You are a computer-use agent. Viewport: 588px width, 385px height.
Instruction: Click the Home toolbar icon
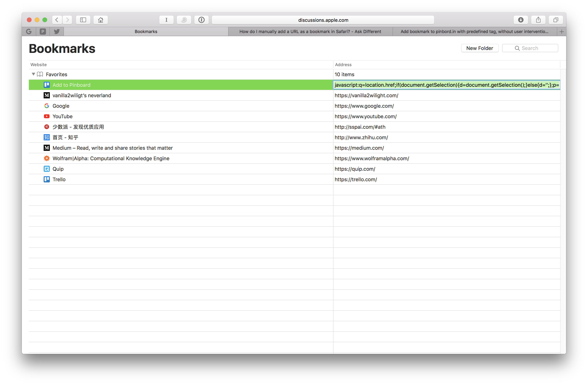[x=100, y=20]
